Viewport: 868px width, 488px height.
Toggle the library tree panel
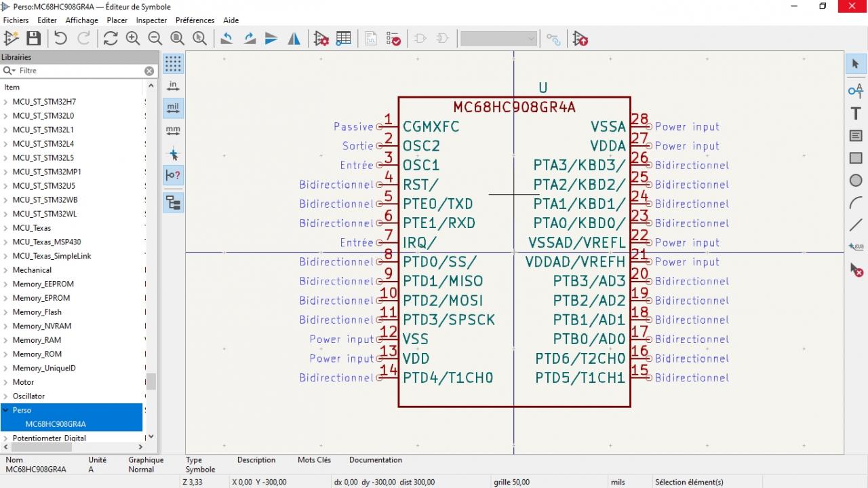point(173,202)
